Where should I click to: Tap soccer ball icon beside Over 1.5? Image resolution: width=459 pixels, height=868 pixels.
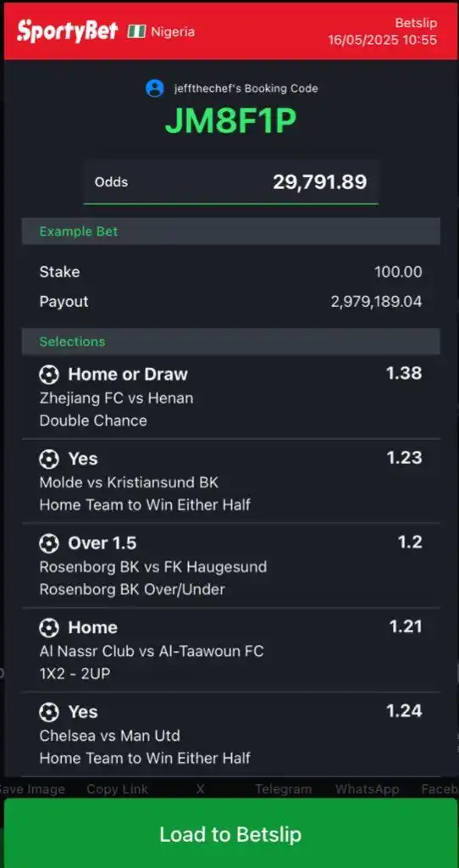(48, 543)
